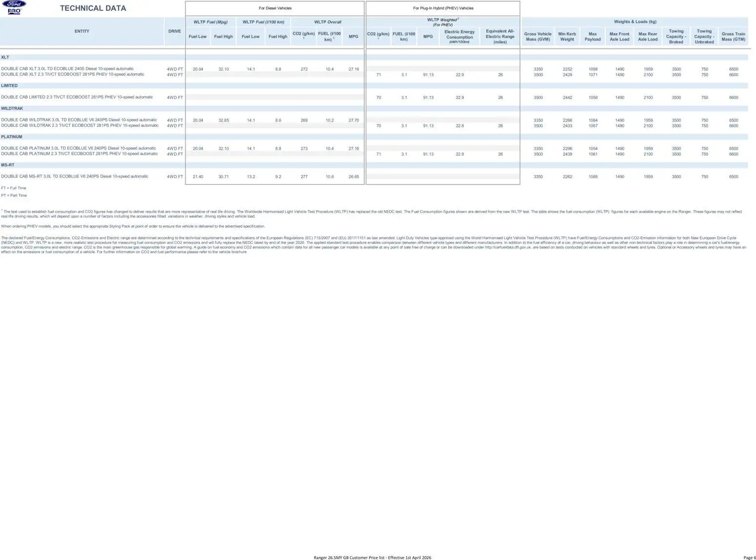Click the 'FT = Full Time' legend note
The height and width of the screenshot is (560, 756).
point(14,188)
